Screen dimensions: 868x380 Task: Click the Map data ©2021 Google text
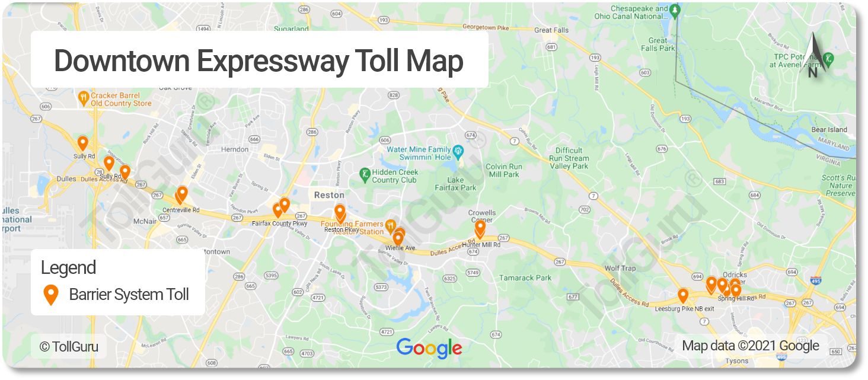click(x=751, y=346)
